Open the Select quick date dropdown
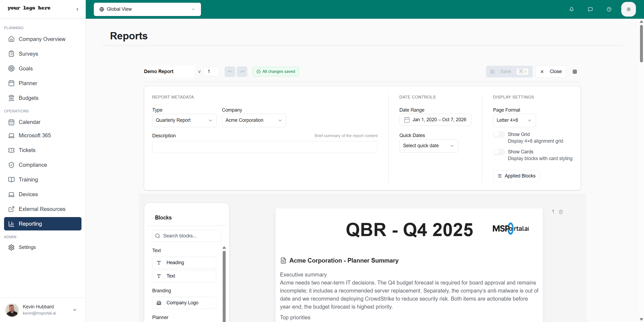 click(428, 146)
